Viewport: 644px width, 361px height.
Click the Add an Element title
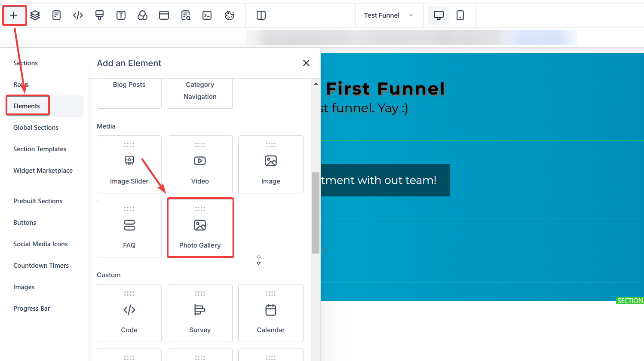click(129, 63)
